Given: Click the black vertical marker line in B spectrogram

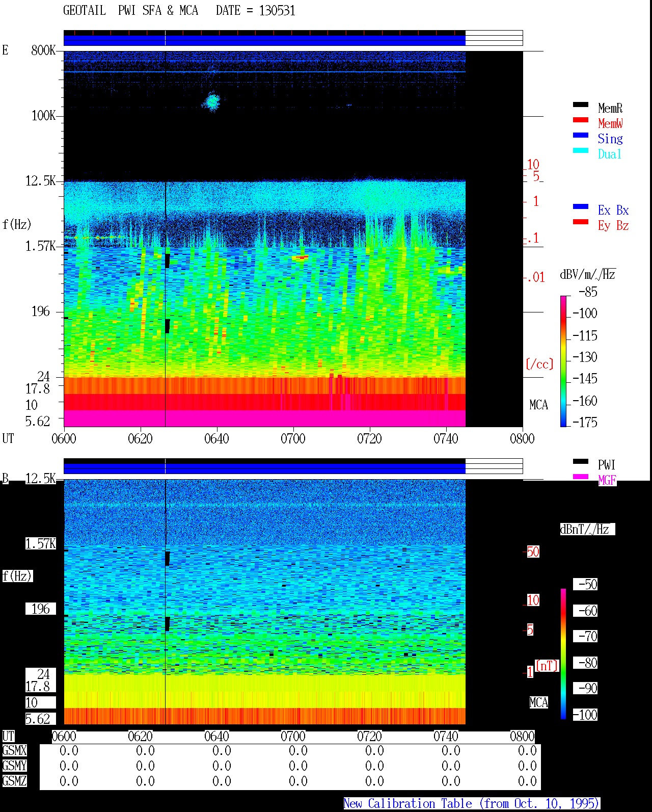Looking at the screenshot, I should point(165,601).
